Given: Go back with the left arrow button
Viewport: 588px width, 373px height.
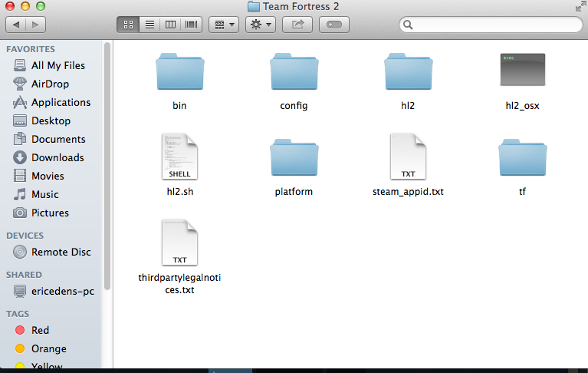Looking at the screenshot, I should [16, 25].
